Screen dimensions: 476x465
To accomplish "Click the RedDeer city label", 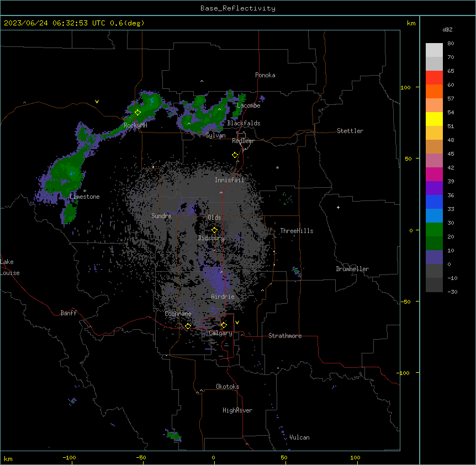I will coord(243,141).
